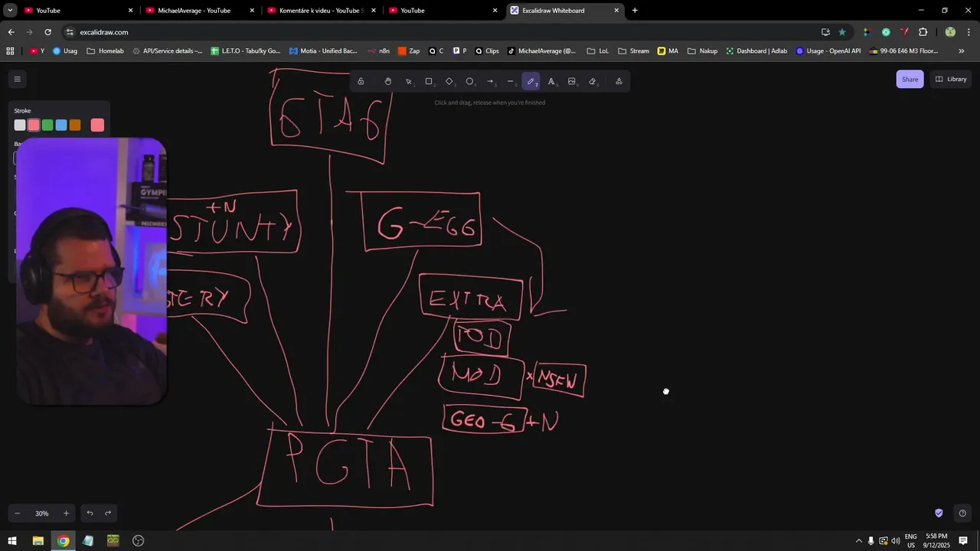The image size is (980, 551).
Task: Open File Explorer from the taskbar
Action: coord(38,541)
